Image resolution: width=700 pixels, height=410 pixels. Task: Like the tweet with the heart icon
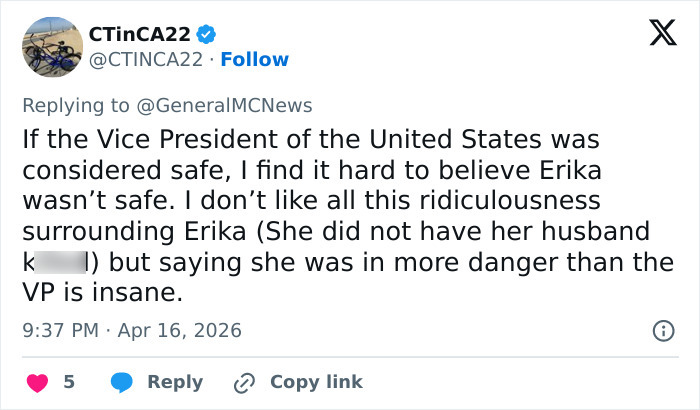37,382
